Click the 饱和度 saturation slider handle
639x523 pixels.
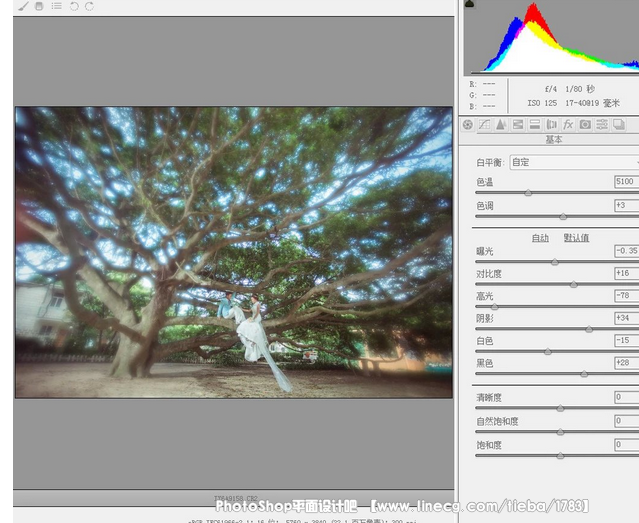pyautogui.click(x=560, y=456)
